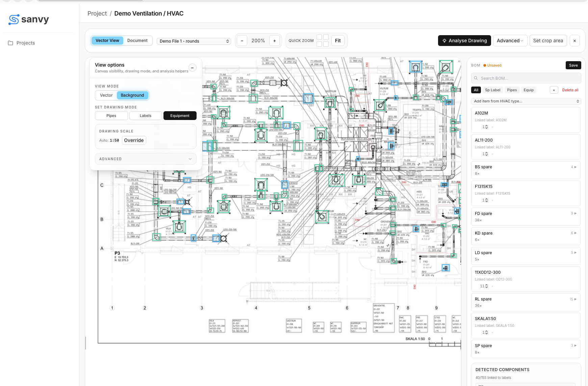Switch to Vector View
This screenshot has width=588, height=386.
pyautogui.click(x=107, y=41)
